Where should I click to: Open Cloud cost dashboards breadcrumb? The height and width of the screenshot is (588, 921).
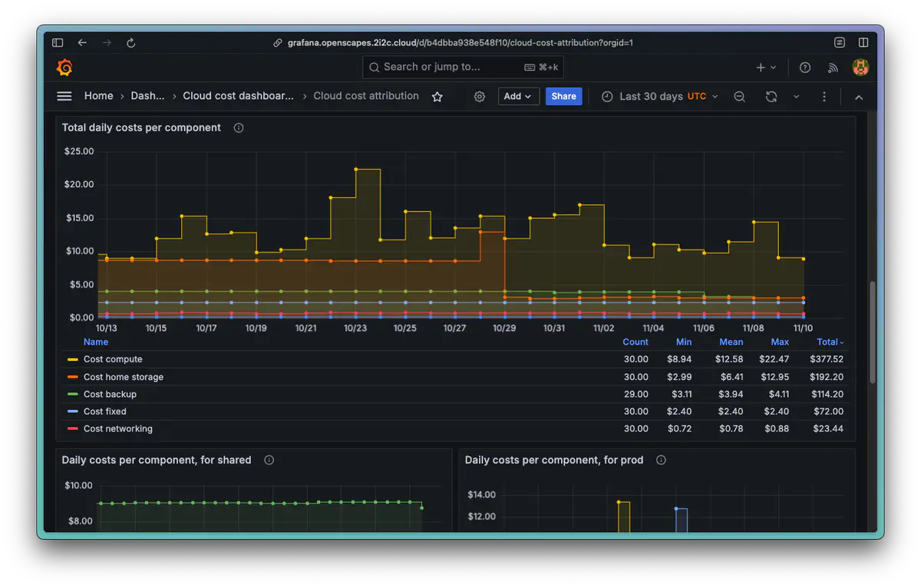click(x=238, y=96)
